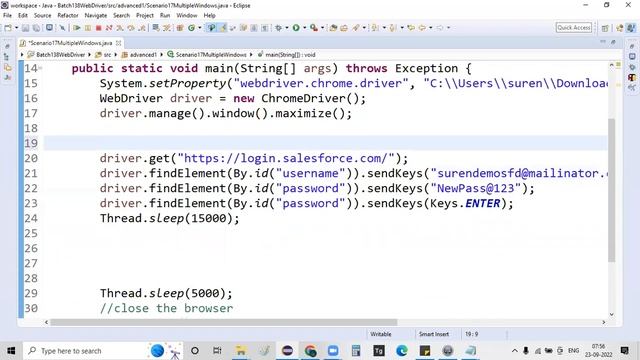The width and height of the screenshot is (640, 360).
Task: Open the New dropdown arrow
Action: point(16,28)
